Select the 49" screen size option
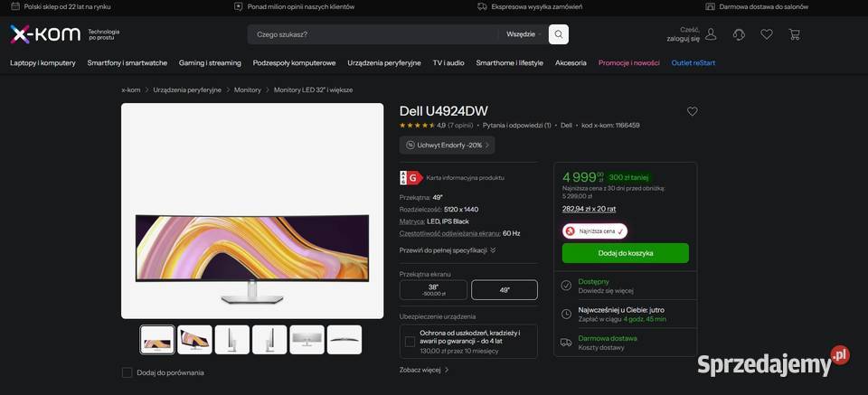Screen dimensions: 868x395 point(505,290)
